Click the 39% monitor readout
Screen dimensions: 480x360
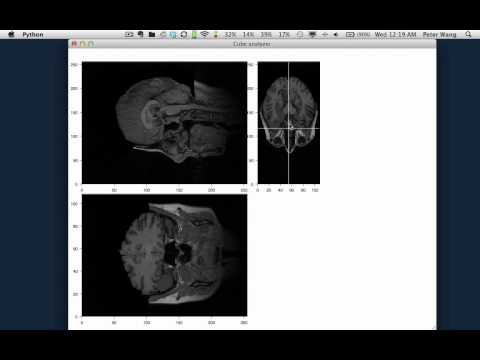point(266,35)
